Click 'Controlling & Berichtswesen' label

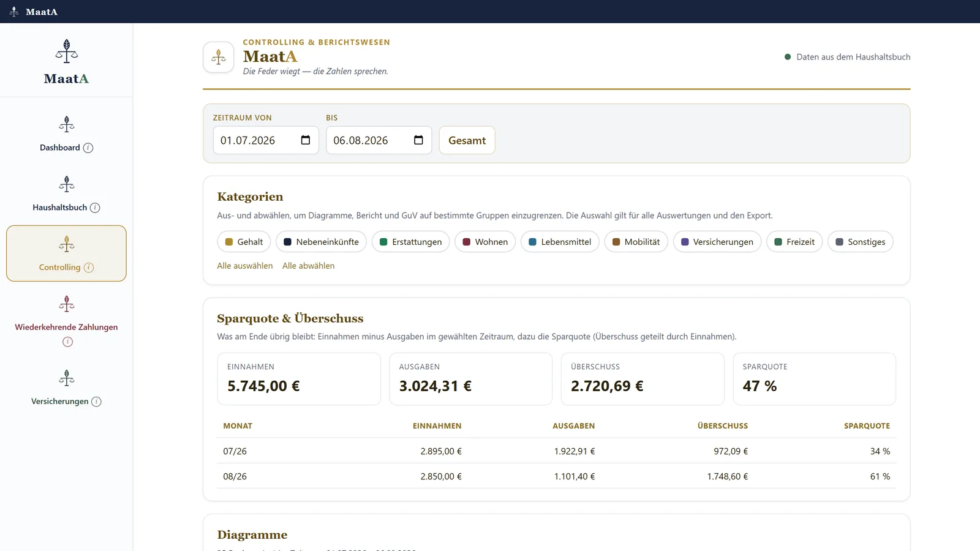[317, 42]
